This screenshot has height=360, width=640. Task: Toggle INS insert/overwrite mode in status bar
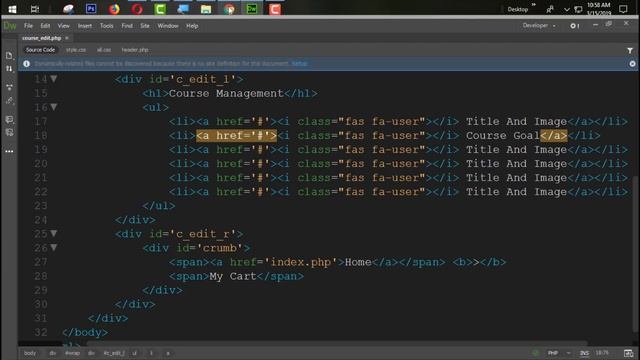[x=584, y=353]
